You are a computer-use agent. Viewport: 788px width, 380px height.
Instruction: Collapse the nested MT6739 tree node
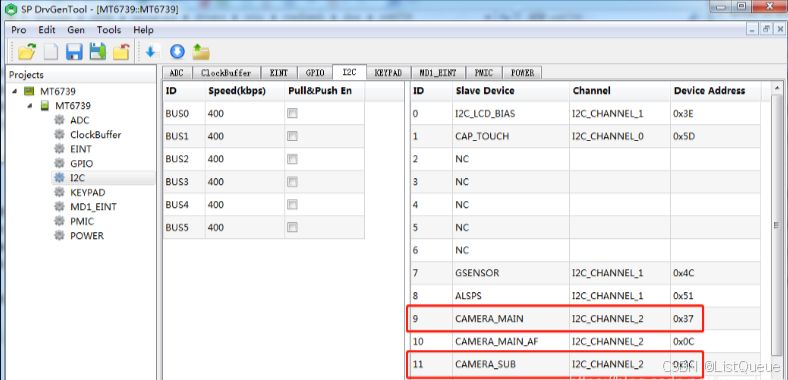click(30, 106)
